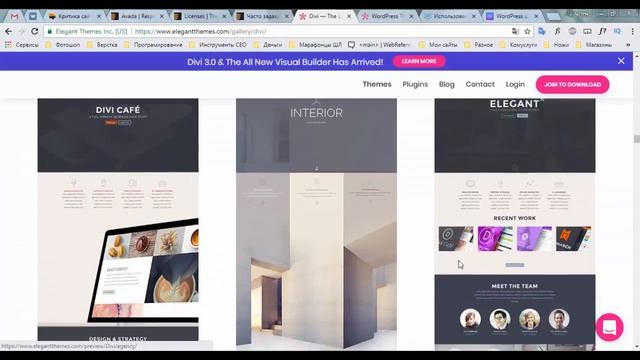This screenshot has height=360, width=640.
Task: Switch to the Avada tab
Action: (x=137, y=16)
